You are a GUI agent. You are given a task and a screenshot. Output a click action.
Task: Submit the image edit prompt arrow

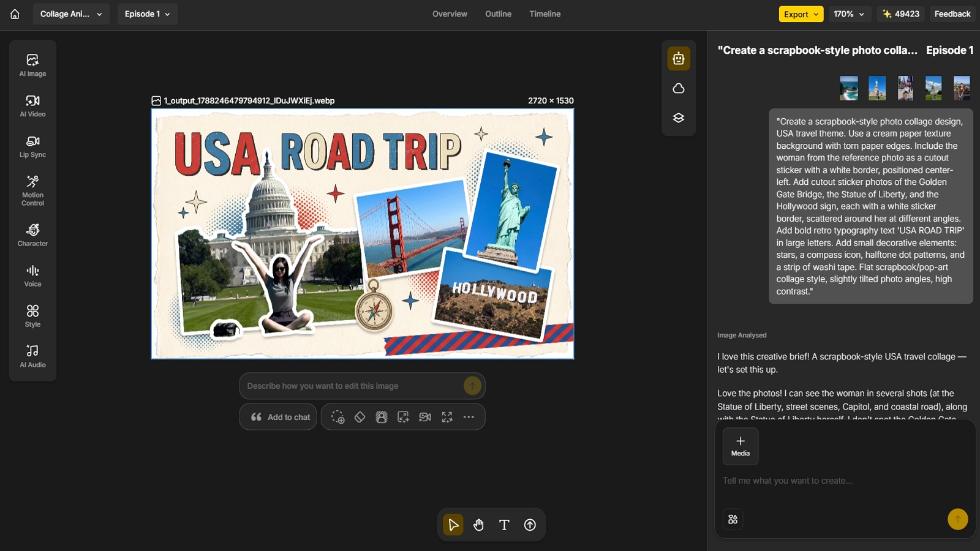click(x=472, y=386)
